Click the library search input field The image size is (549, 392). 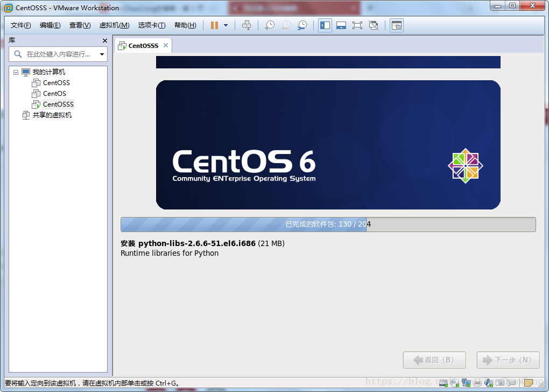(x=58, y=54)
